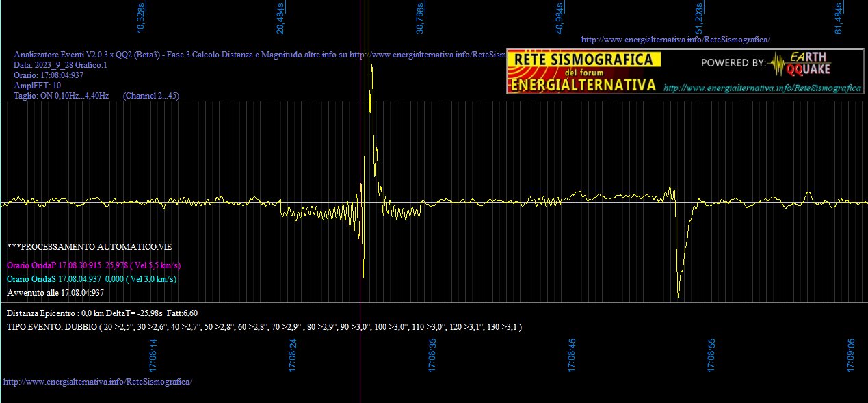Click the AmplFFT: 10 value
The image size is (868, 403).
tap(38, 86)
